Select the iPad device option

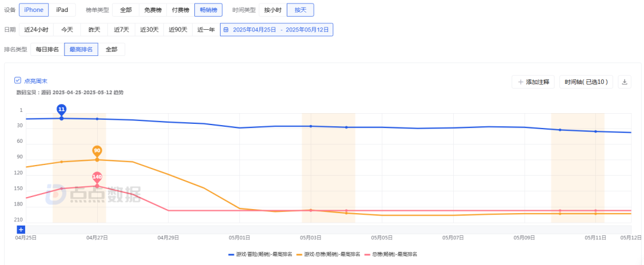[62, 10]
